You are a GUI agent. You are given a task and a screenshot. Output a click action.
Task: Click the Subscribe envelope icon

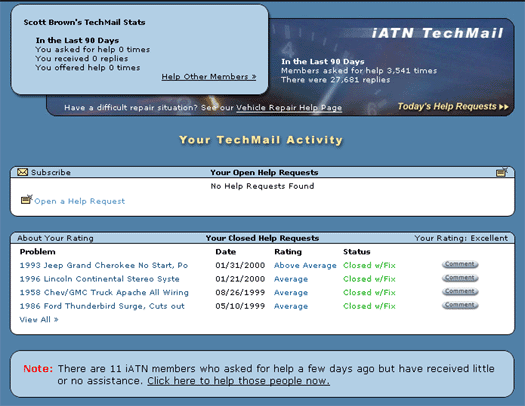[x=22, y=172]
